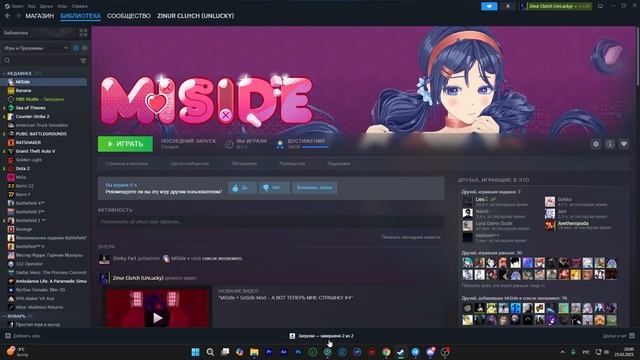The height and width of the screenshot is (360, 640).
Task: Select Grand Theft Auto V in library
Action: pyautogui.click(x=36, y=151)
